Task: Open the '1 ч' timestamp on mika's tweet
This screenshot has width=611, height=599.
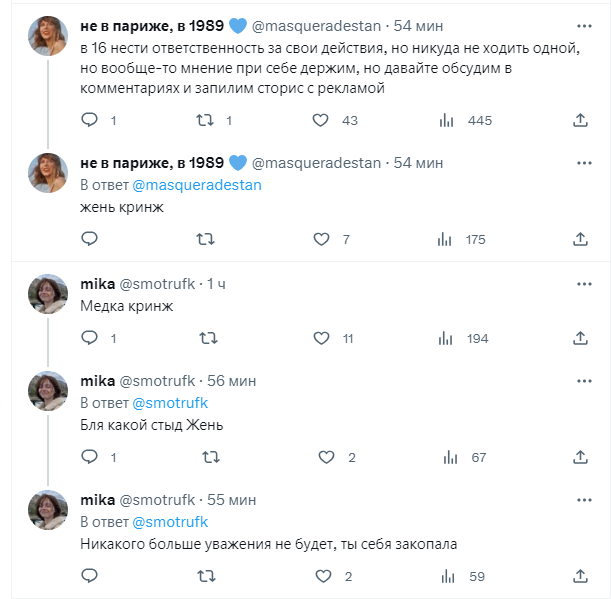Action: click(x=217, y=284)
